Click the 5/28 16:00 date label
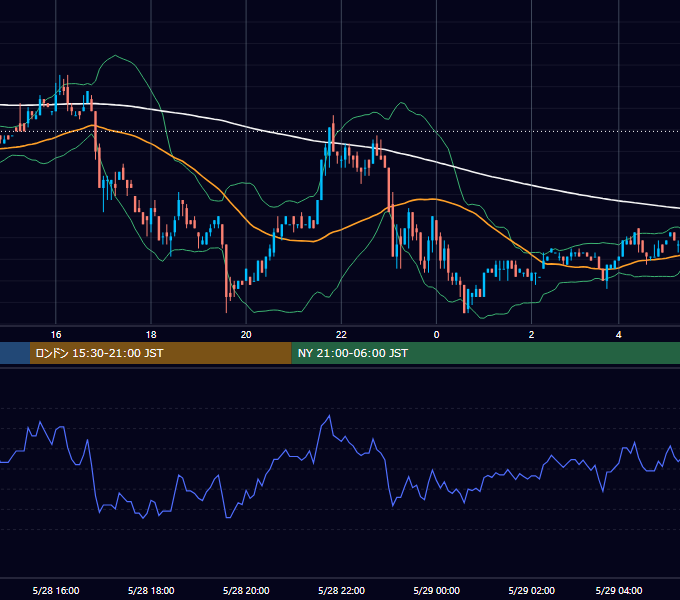This screenshot has height=600, width=680. pos(56,590)
